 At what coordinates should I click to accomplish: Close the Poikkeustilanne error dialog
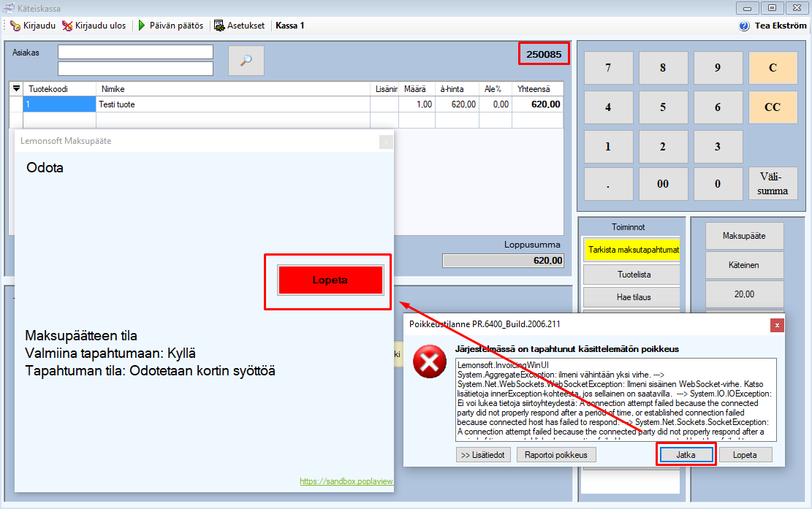(x=778, y=324)
